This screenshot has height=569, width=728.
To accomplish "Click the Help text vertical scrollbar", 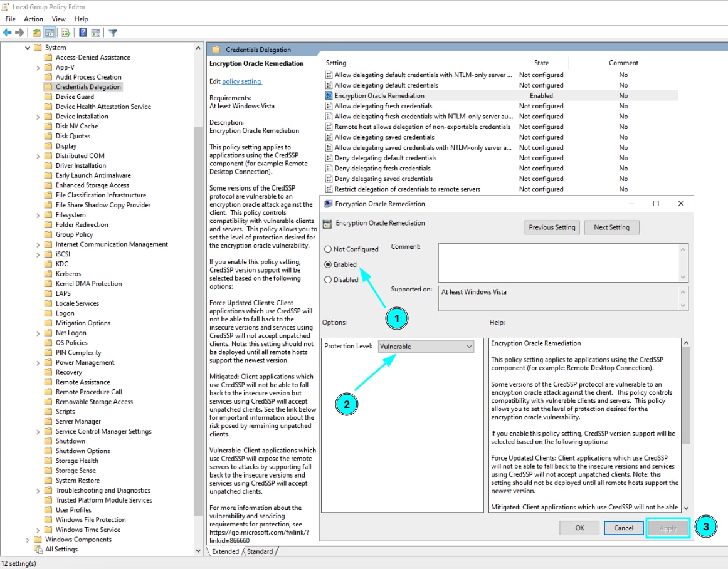I will tap(685, 426).
